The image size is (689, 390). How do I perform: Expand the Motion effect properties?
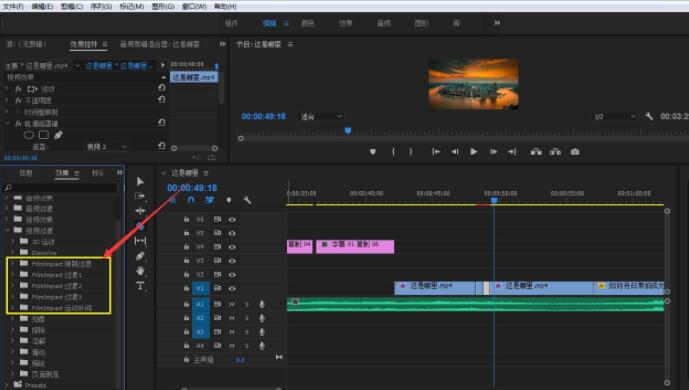(7, 88)
